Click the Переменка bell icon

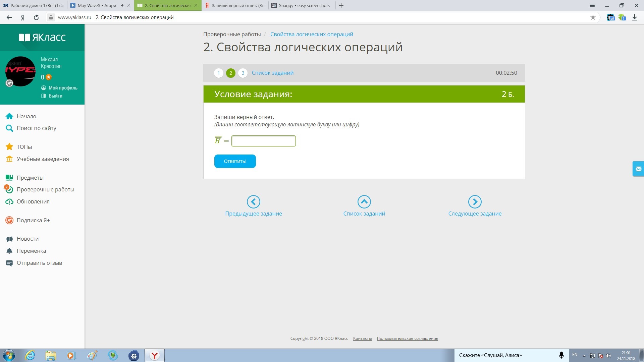(9, 251)
